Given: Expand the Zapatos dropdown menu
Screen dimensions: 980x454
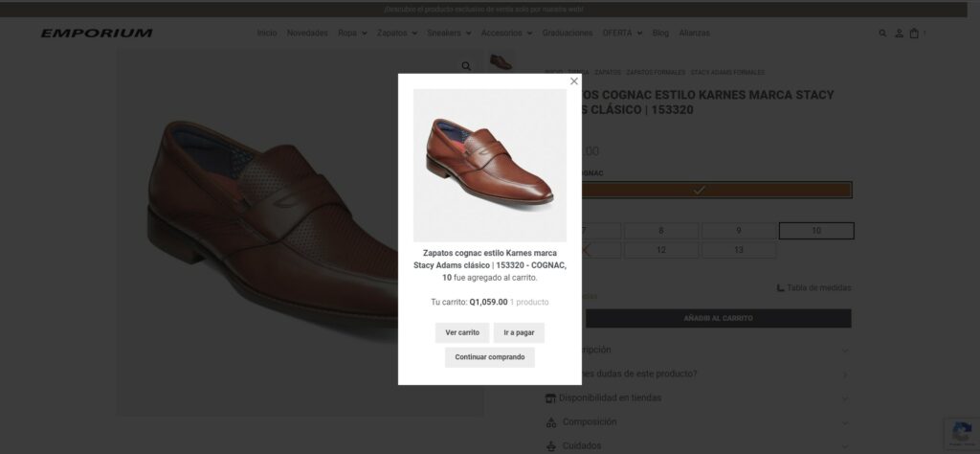Looking at the screenshot, I should 397,34.
